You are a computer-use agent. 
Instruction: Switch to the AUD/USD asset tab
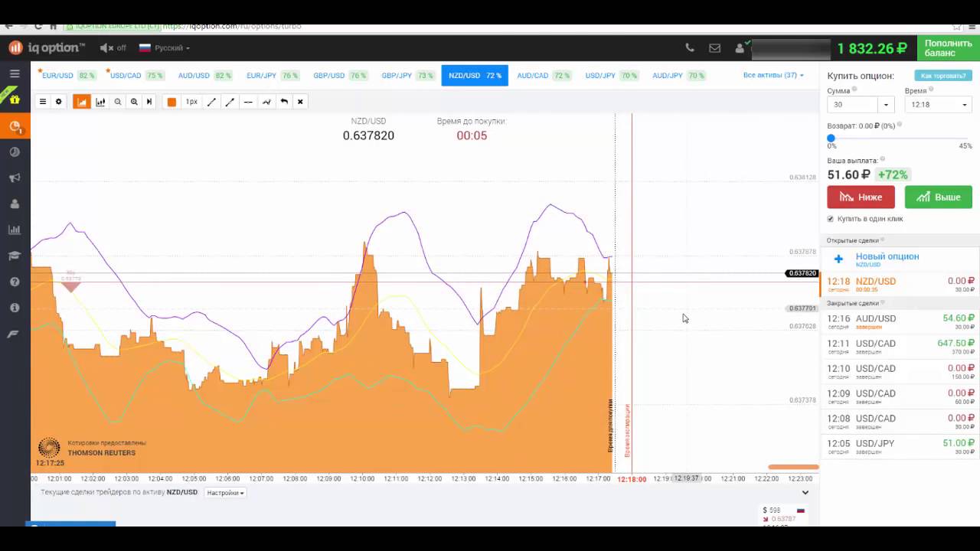(204, 76)
